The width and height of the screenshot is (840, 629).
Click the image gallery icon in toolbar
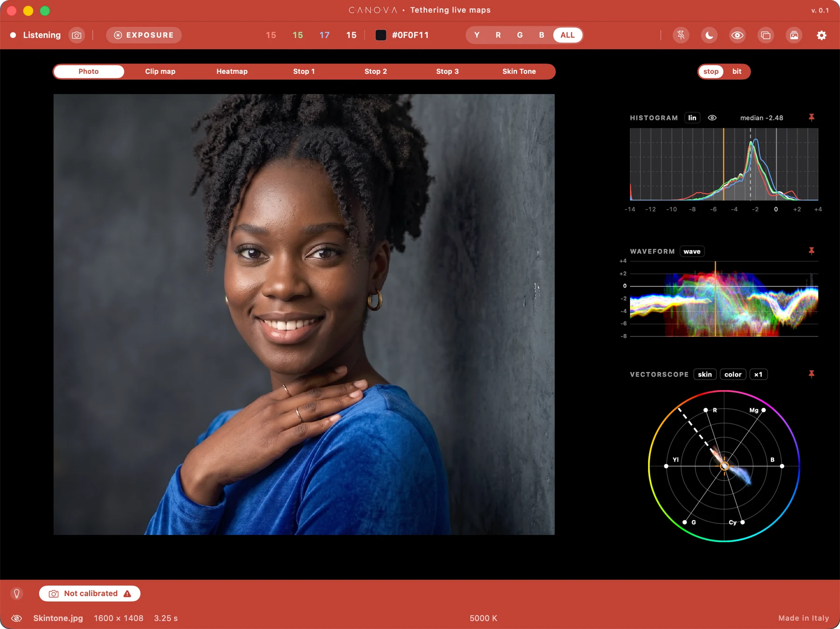coord(794,35)
